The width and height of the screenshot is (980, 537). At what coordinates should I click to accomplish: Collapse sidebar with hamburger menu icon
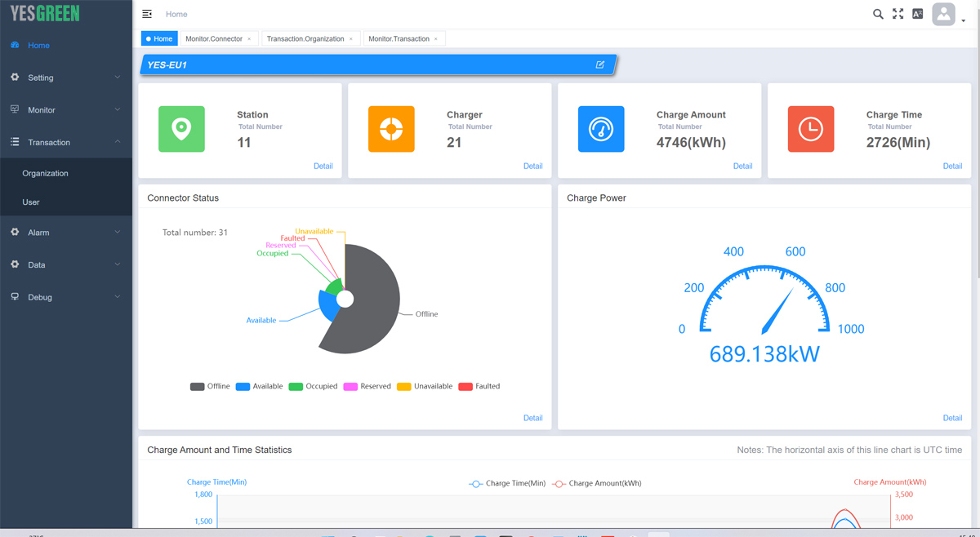point(147,14)
